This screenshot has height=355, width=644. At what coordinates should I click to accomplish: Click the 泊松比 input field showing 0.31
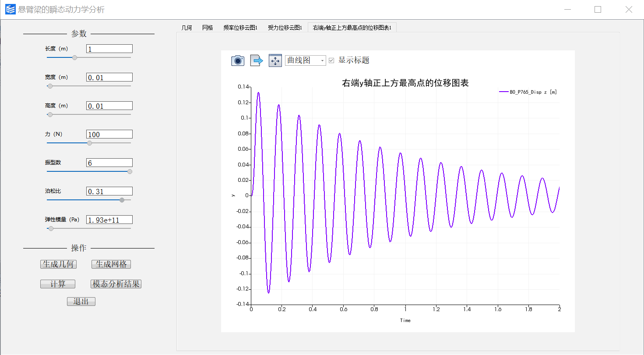click(109, 192)
